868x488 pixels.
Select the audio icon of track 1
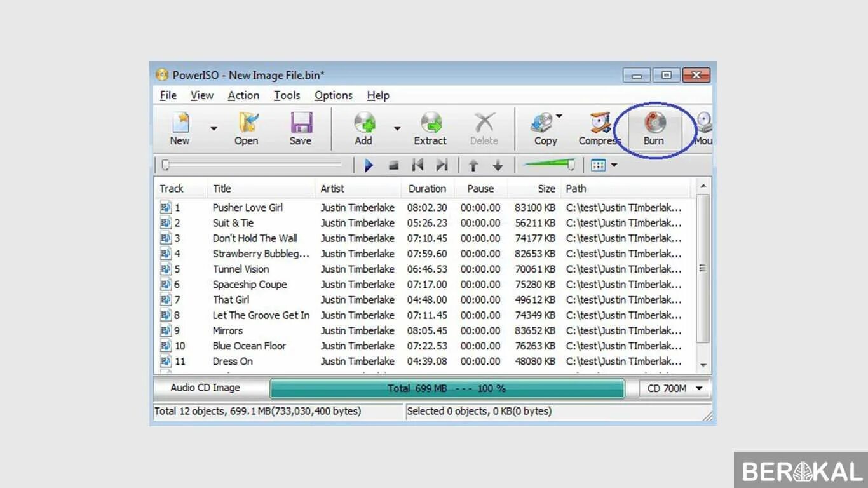click(166, 207)
